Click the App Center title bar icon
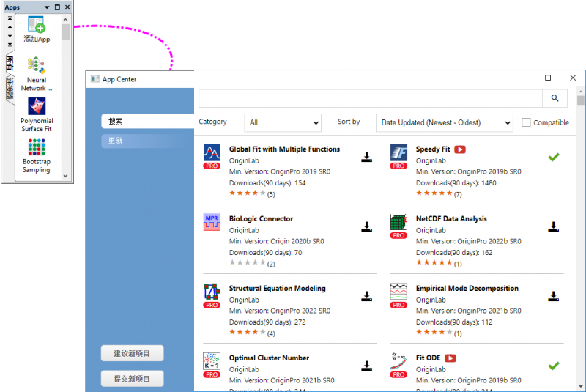Image resolution: width=586 pixels, height=392 pixels. click(95, 79)
